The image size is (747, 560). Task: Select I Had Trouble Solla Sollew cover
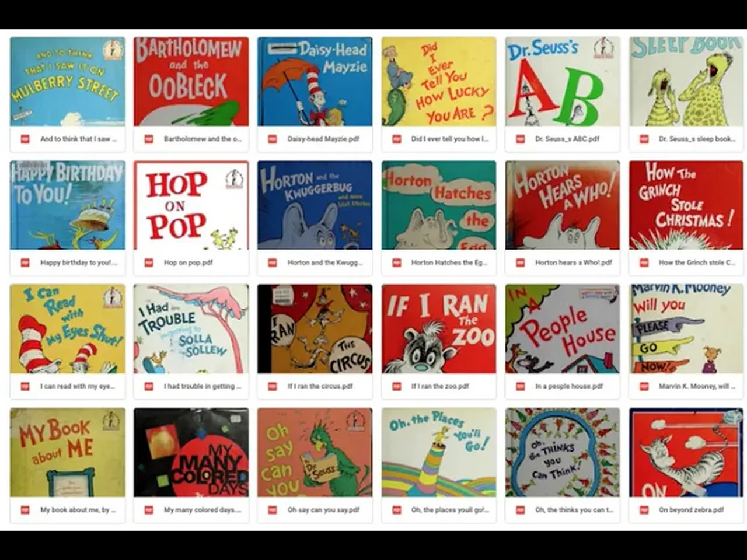(x=191, y=329)
